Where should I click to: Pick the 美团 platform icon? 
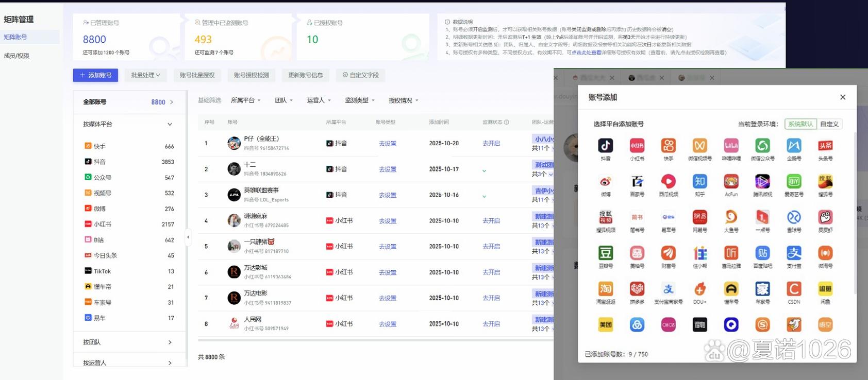pos(606,325)
